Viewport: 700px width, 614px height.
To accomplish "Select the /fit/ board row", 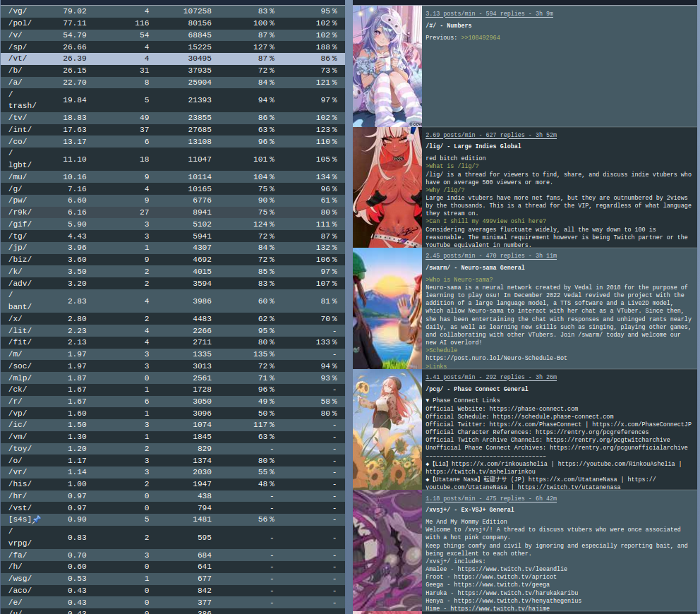I will [173, 342].
